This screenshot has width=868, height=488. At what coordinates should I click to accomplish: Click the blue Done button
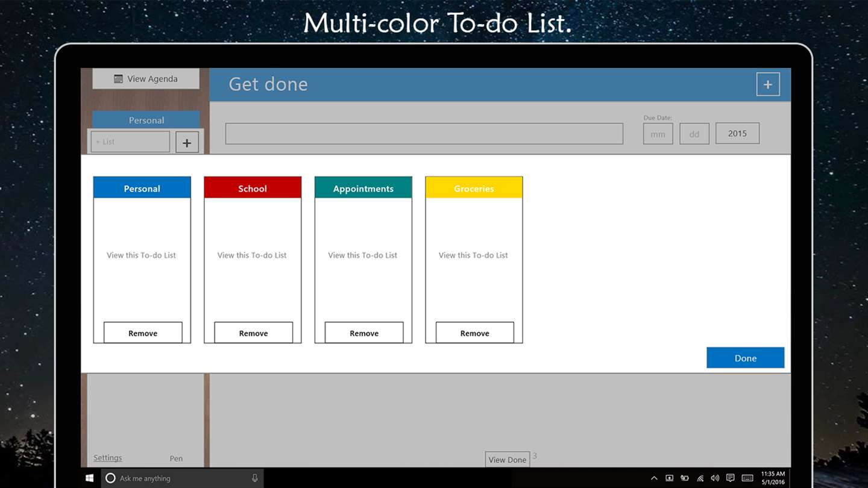click(x=746, y=358)
